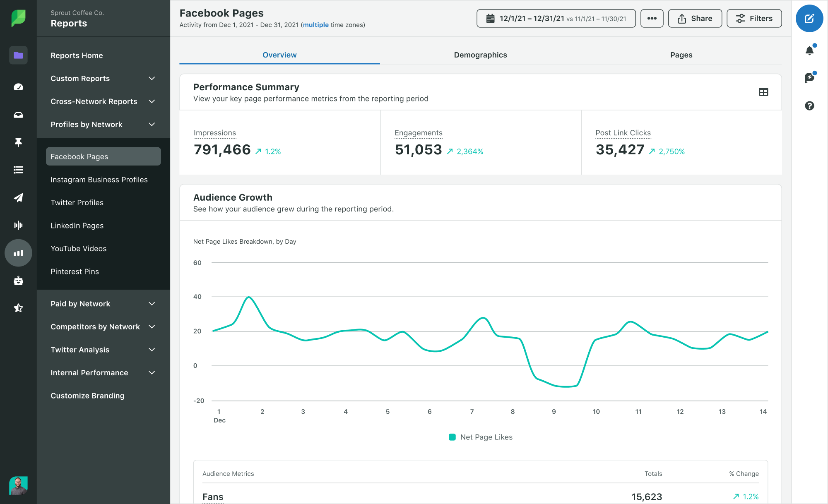Switch to the Demographics tab
Viewport: 828px width, 504px height.
[480, 54]
